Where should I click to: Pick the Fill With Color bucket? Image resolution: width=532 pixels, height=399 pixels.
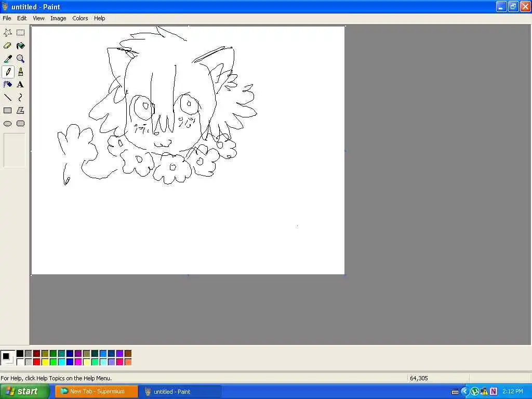[x=20, y=46]
